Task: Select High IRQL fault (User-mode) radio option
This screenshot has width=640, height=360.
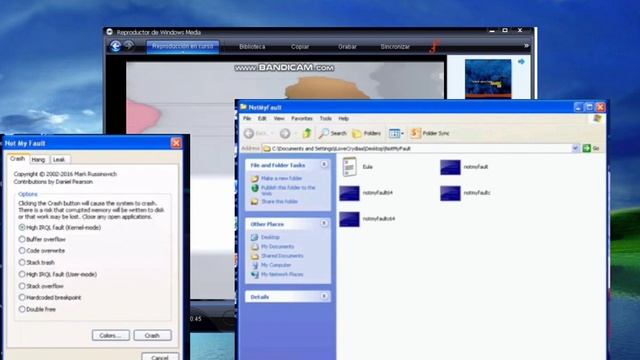Action: 22,274
